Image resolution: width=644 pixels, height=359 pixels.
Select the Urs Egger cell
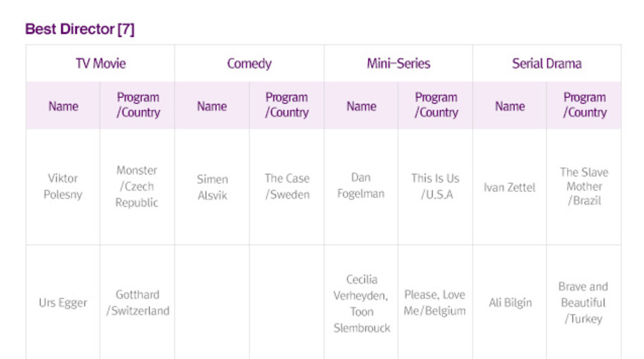(63, 302)
